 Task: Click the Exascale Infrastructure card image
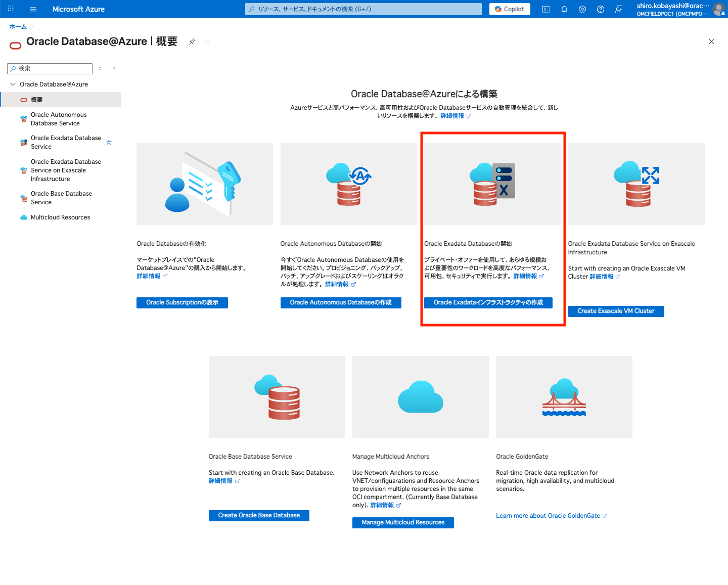pyautogui.click(x=636, y=184)
